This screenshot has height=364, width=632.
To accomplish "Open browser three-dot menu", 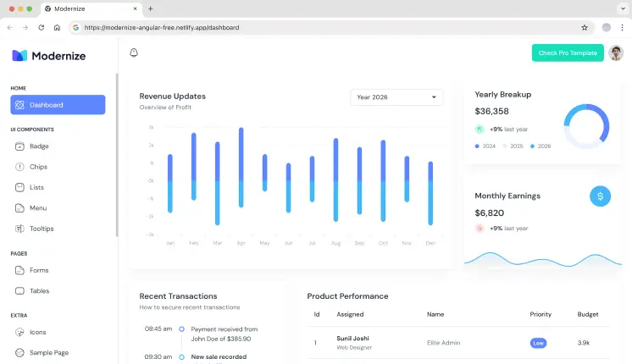I will click(x=622, y=27).
